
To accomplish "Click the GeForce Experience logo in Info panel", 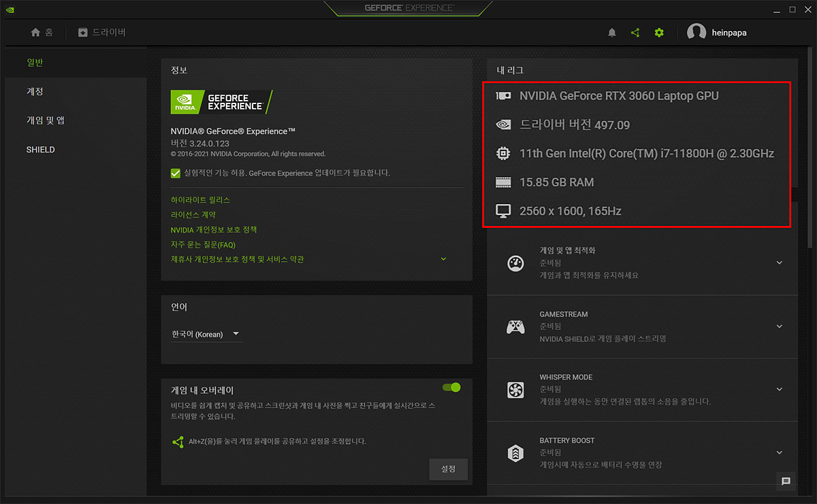I will (221, 101).
